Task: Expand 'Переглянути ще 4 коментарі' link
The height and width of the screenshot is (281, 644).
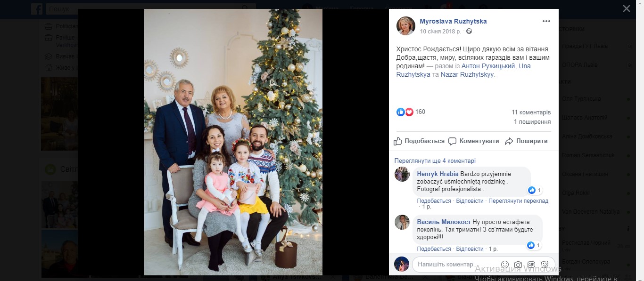Action: [435, 161]
